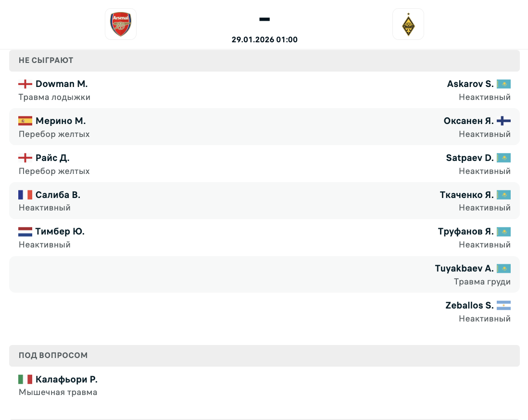The image size is (528, 420).
Task: Open player Труфанов Я. profile
Action: tap(465, 232)
